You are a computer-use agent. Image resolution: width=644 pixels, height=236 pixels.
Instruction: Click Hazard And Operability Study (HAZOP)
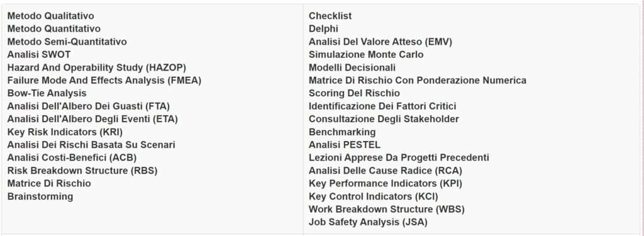[x=96, y=67]
